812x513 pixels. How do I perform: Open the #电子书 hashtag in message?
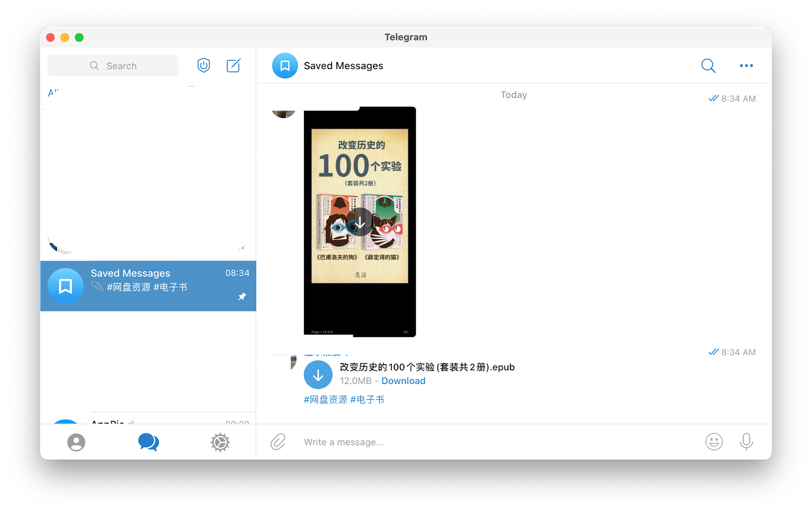click(x=367, y=400)
